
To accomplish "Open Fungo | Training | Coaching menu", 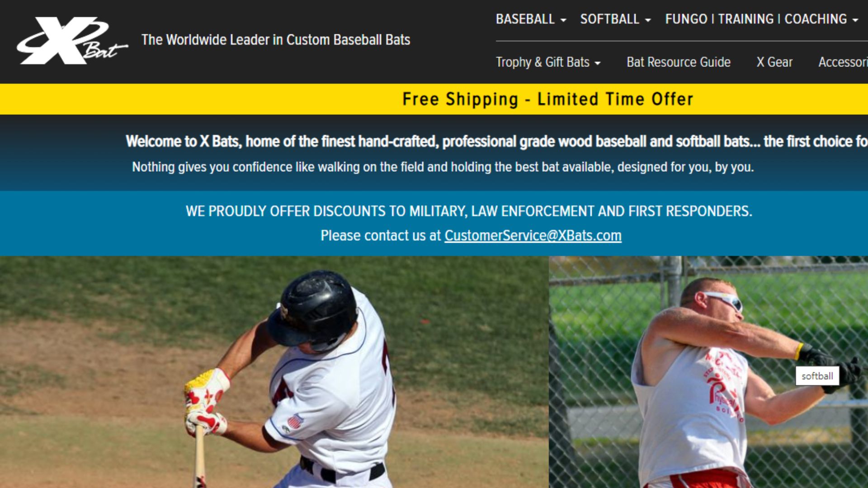I will point(761,19).
